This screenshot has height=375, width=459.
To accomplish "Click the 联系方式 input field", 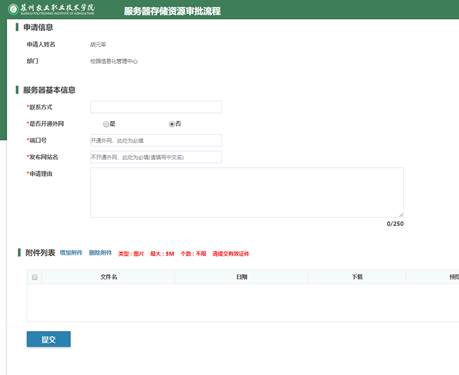I will point(156,107).
